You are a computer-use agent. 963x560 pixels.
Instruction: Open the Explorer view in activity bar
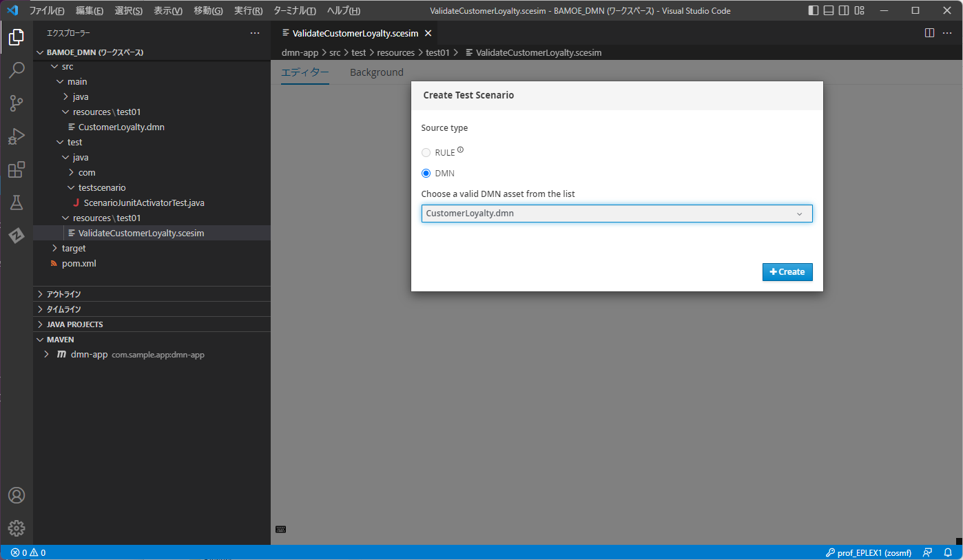pyautogui.click(x=17, y=37)
